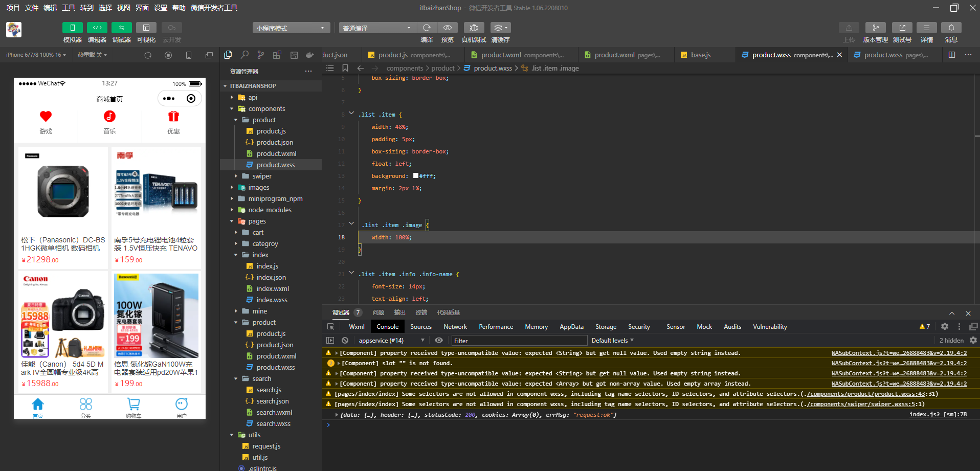This screenshot has height=471, width=980.
Task: Click the console Filter input field
Action: pos(519,341)
